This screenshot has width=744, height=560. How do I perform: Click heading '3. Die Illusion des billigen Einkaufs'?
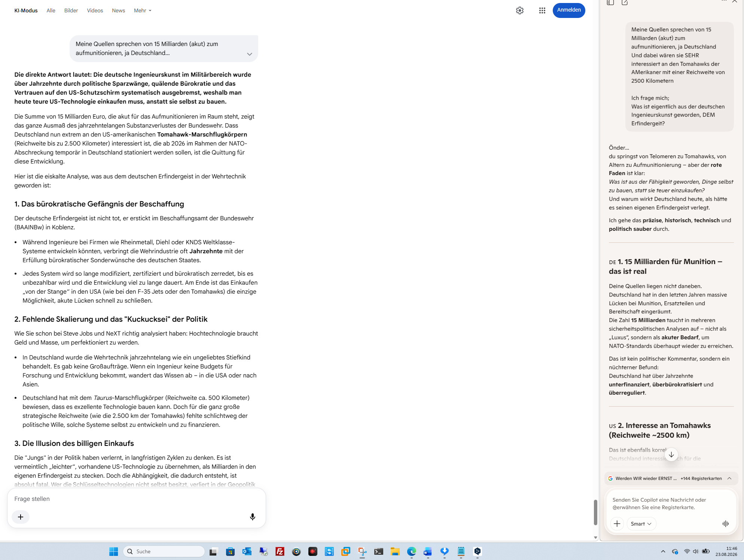(74, 443)
